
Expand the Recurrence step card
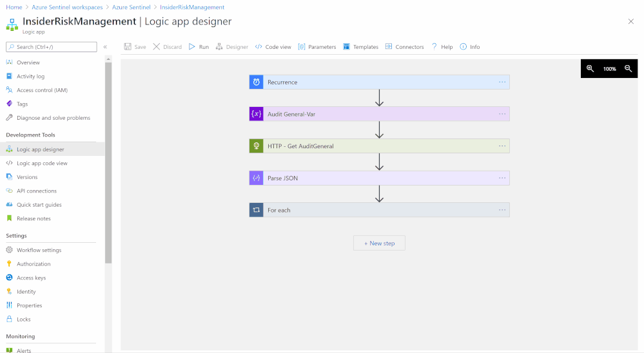point(380,82)
